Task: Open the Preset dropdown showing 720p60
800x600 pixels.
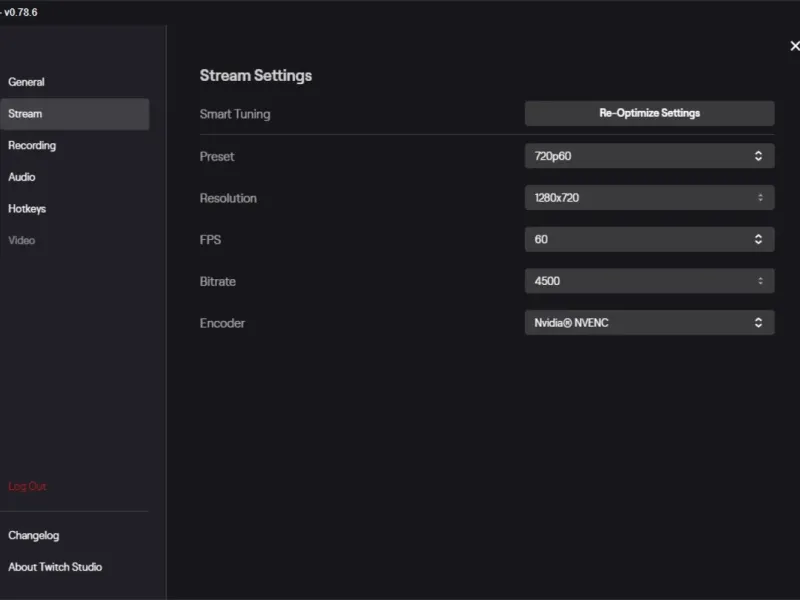Action: 640,156
